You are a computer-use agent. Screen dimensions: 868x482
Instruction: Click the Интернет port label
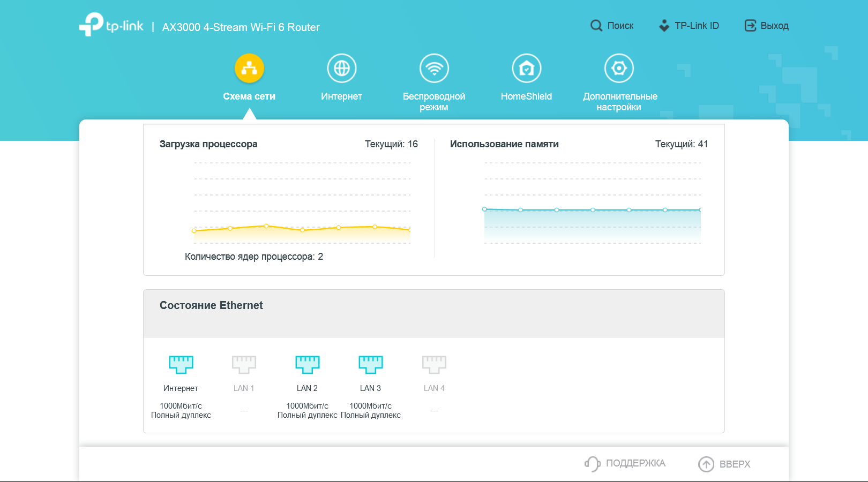pyautogui.click(x=181, y=388)
